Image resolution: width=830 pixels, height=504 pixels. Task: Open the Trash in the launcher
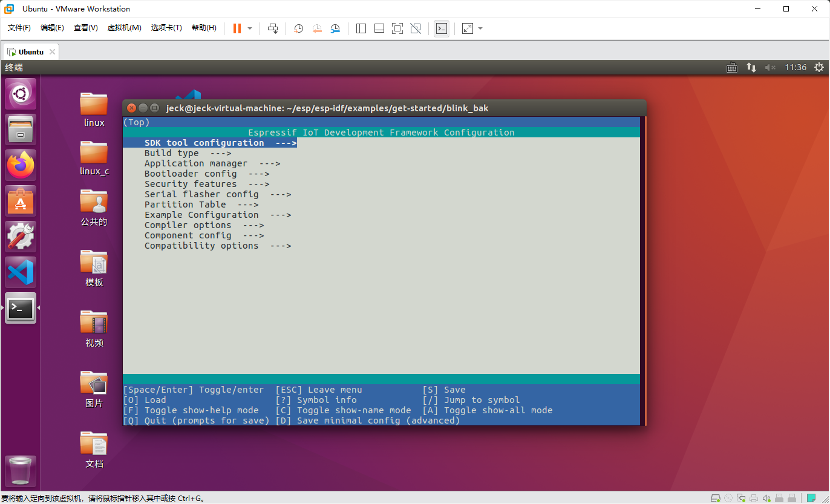21,471
